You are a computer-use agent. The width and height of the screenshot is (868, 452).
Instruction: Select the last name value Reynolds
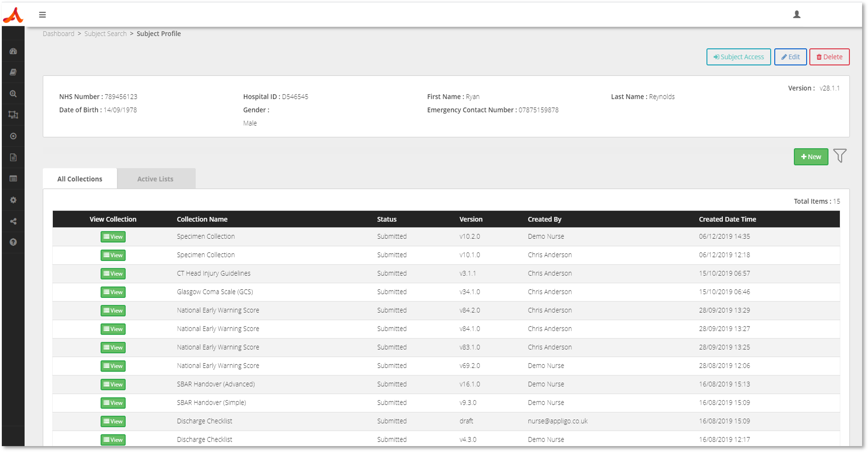click(662, 96)
